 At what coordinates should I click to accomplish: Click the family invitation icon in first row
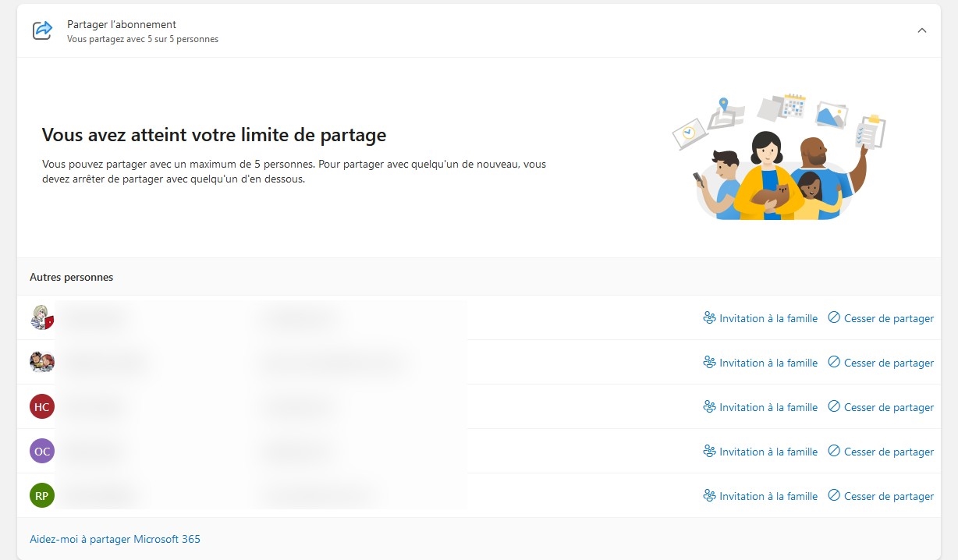tap(709, 318)
